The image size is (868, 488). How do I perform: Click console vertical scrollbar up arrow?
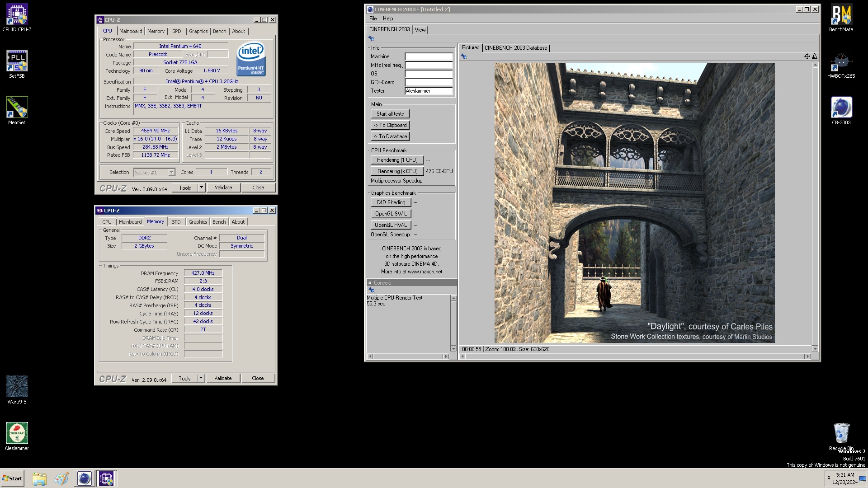point(453,298)
